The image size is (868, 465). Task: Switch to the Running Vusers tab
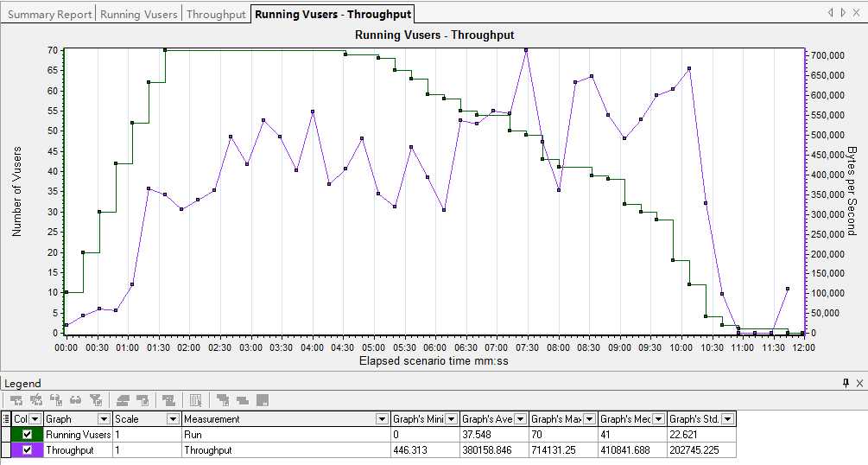click(x=138, y=15)
